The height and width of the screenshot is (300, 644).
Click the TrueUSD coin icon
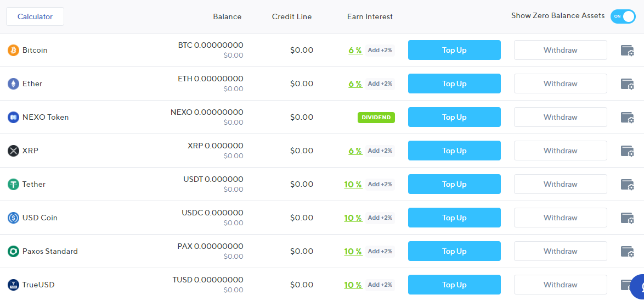pos(14,285)
